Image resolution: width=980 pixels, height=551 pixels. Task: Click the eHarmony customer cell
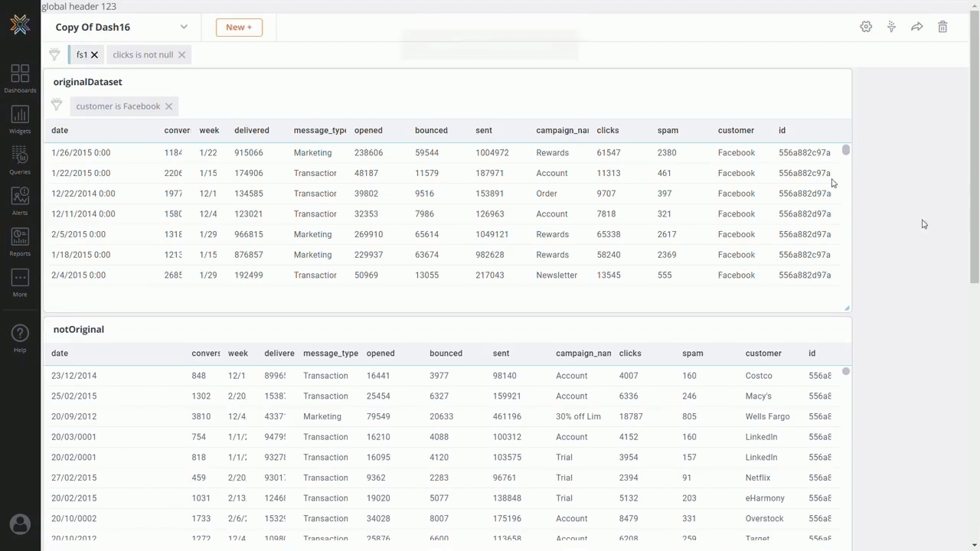(765, 498)
